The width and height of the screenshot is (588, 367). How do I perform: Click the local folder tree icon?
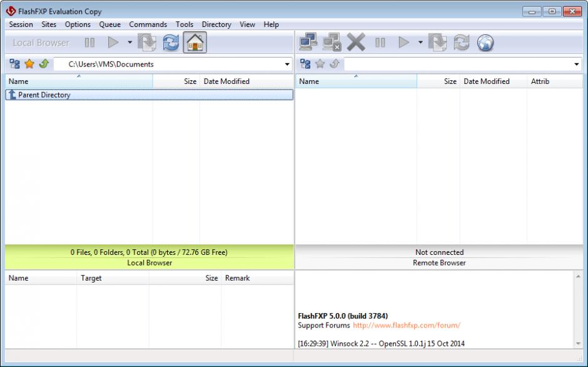(x=14, y=64)
